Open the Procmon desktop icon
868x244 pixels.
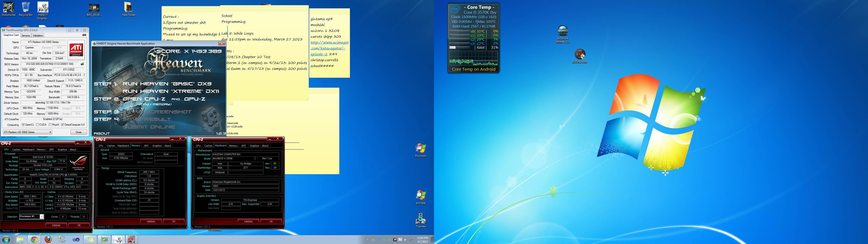coord(420,150)
